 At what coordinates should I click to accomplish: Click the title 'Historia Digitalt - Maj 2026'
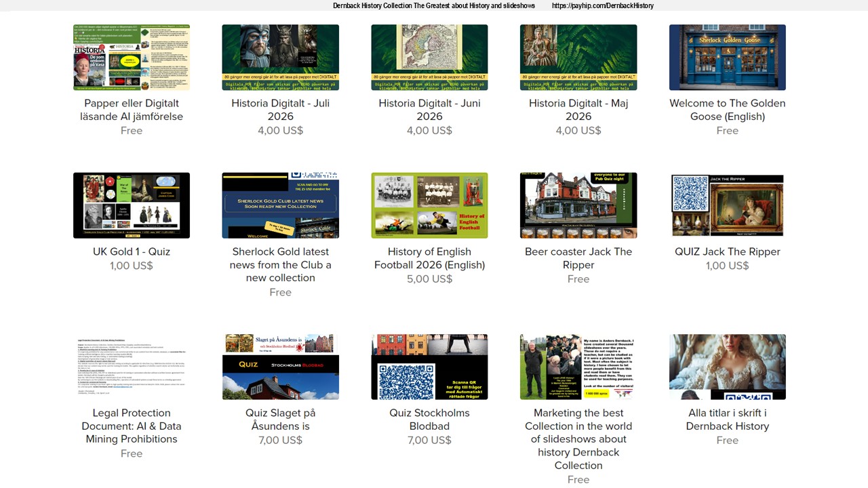578,110
